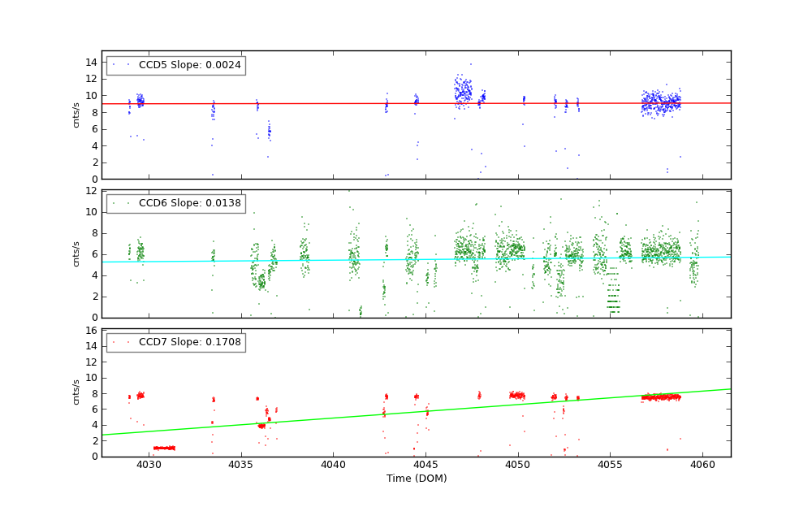Click the CCD5 Slope: 0.0024 legend box
This screenshot has width=812, height=507.
point(175,66)
